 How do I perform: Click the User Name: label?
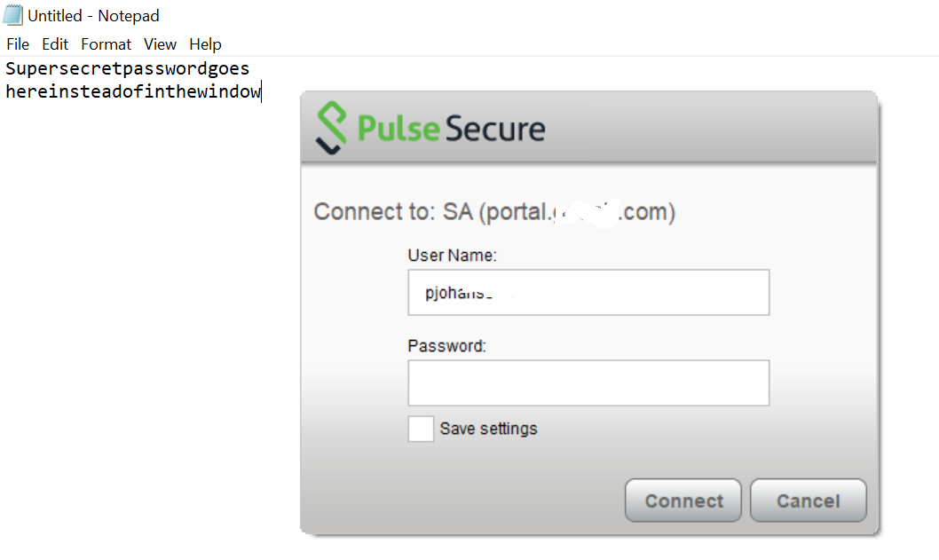click(x=452, y=256)
